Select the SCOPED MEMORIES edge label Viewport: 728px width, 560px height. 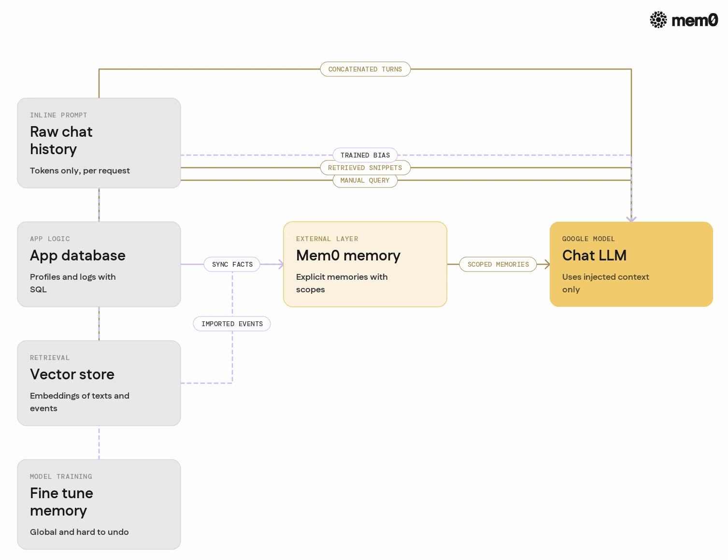[498, 264]
